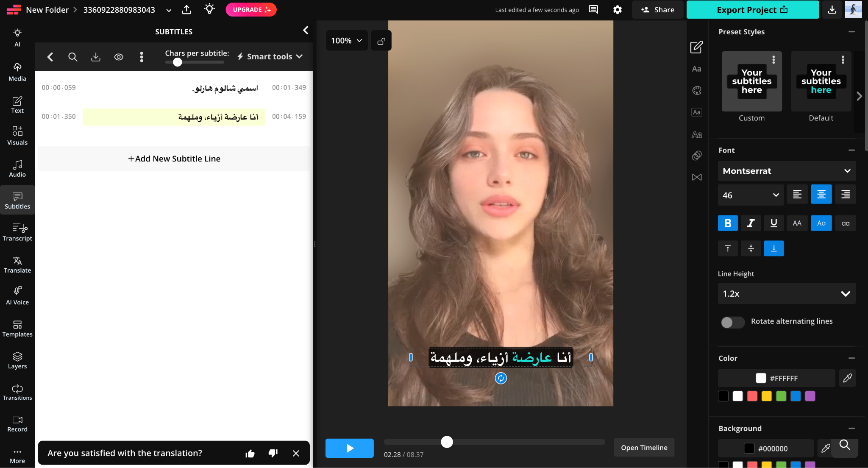This screenshot has height=468, width=868.
Task: Click the search subtitles magnifier icon
Action: click(x=73, y=57)
